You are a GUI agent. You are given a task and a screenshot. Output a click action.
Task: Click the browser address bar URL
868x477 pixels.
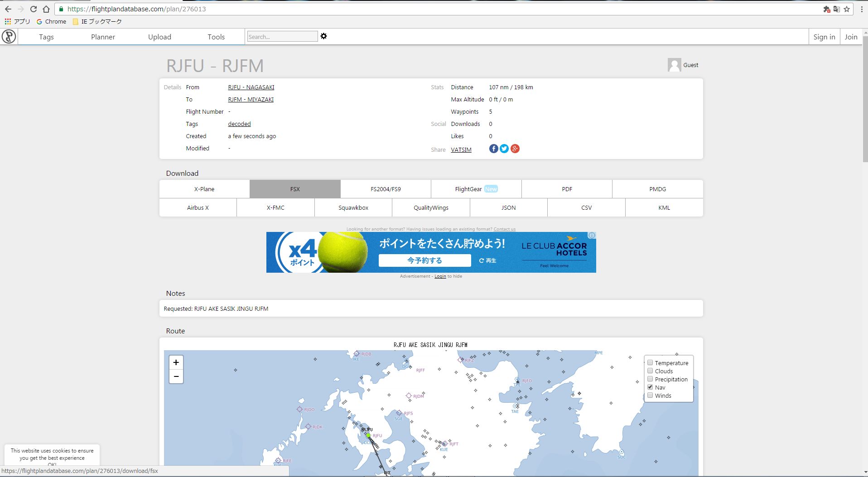pos(136,9)
